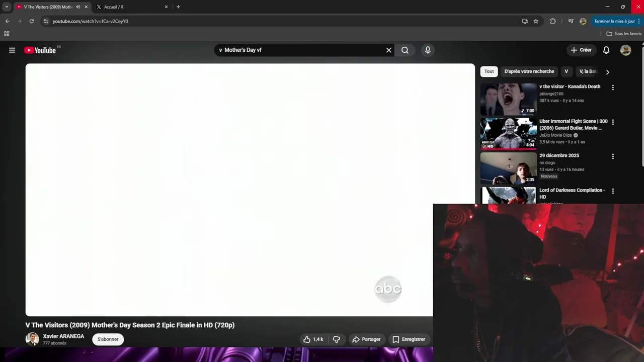Click Terminer la mise à jour

tap(617, 21)
